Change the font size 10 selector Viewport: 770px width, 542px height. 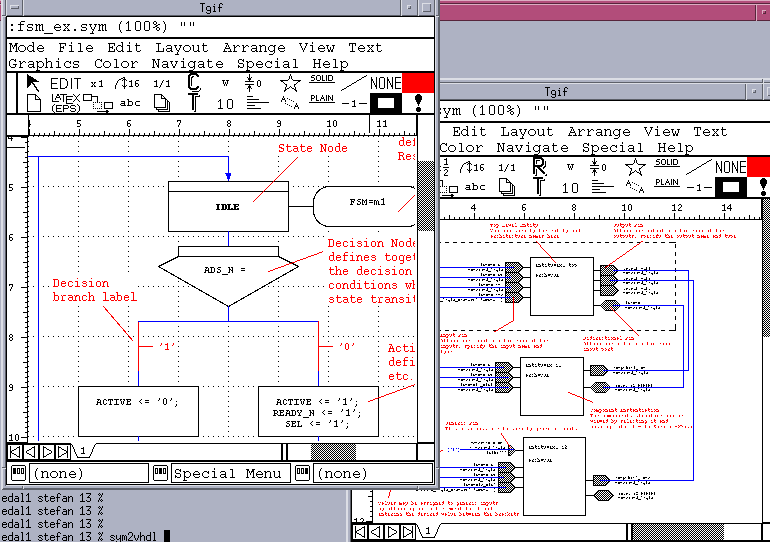click(226, 102)
